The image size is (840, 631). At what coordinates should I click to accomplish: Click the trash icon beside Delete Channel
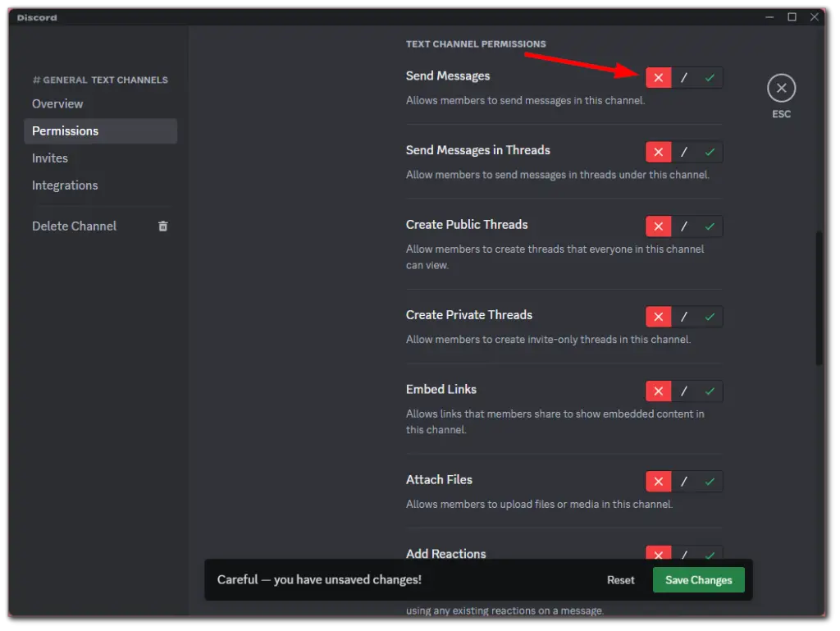click(x=162, y=226)
